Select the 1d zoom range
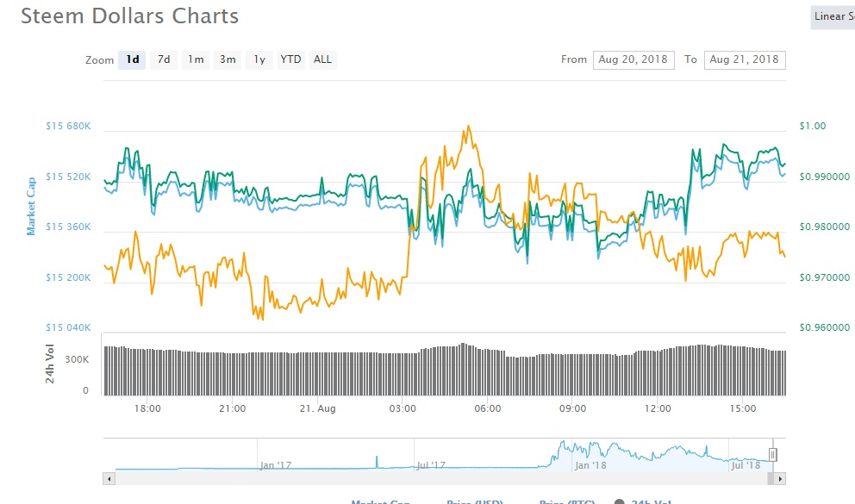This screenshot has height=504, width=855. 132,59
